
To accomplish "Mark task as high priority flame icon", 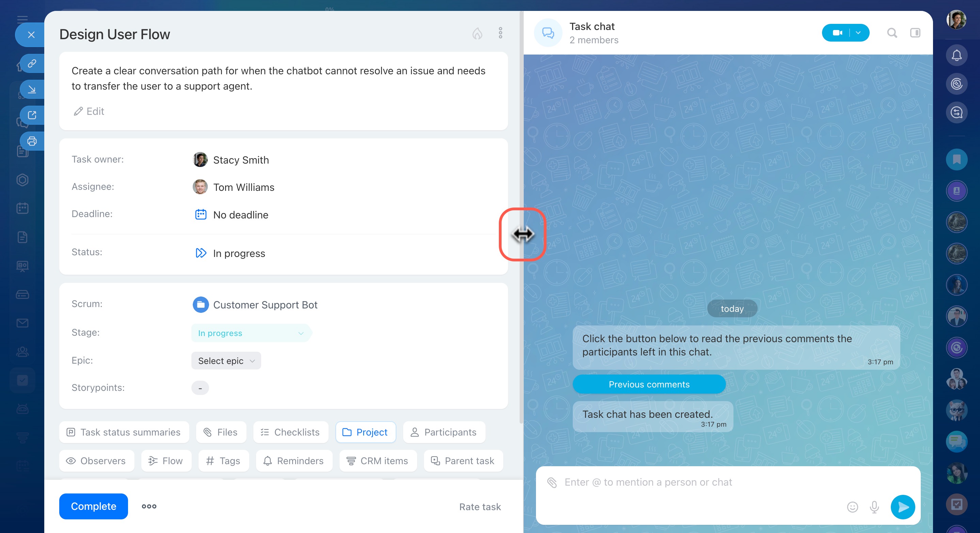I will [x=477, y=33].
